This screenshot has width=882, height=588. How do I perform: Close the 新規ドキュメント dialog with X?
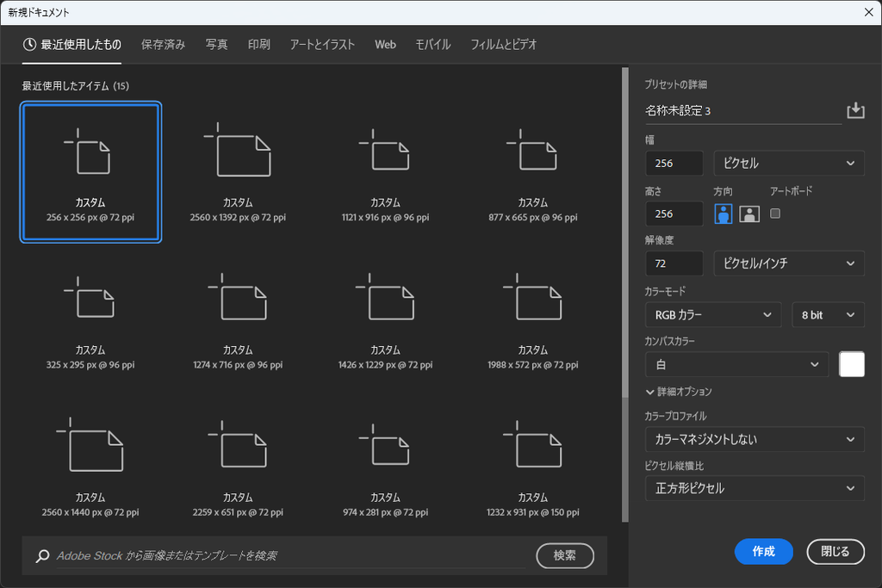click(x=868, y=12)
